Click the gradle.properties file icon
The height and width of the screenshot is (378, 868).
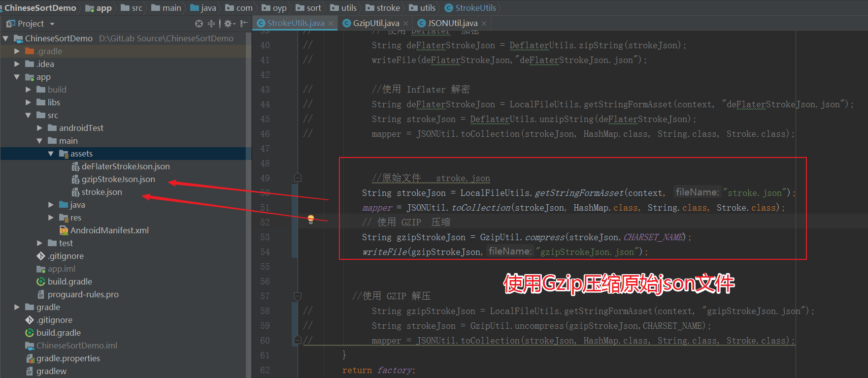click(30, 358)
